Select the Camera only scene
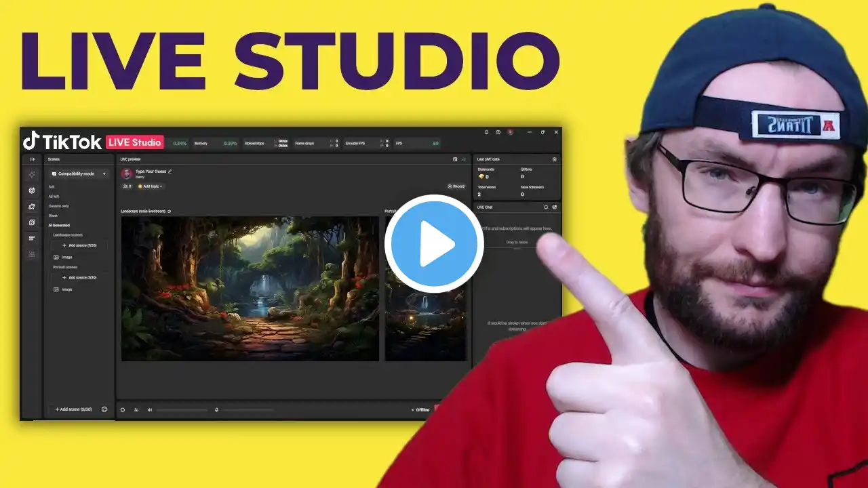The height and width of the screenshot is (488, 868). pyautogui.click(x=59, y=206)
